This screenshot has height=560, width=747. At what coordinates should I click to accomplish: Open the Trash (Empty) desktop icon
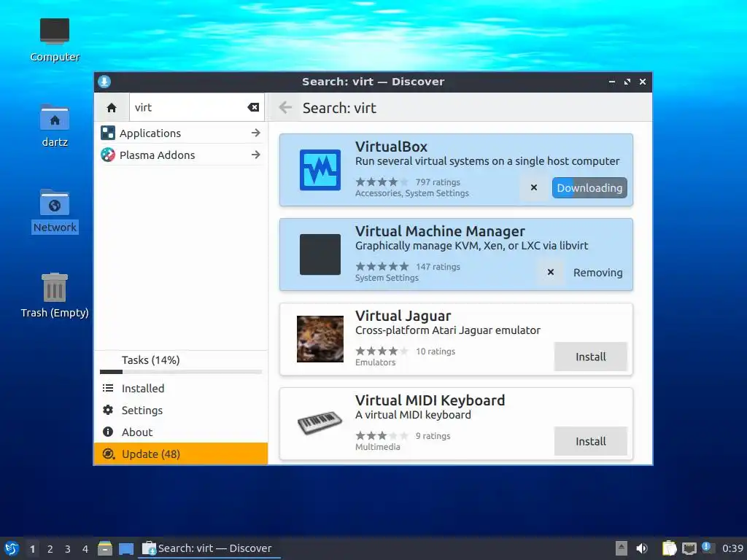click(x=55, y=296)
